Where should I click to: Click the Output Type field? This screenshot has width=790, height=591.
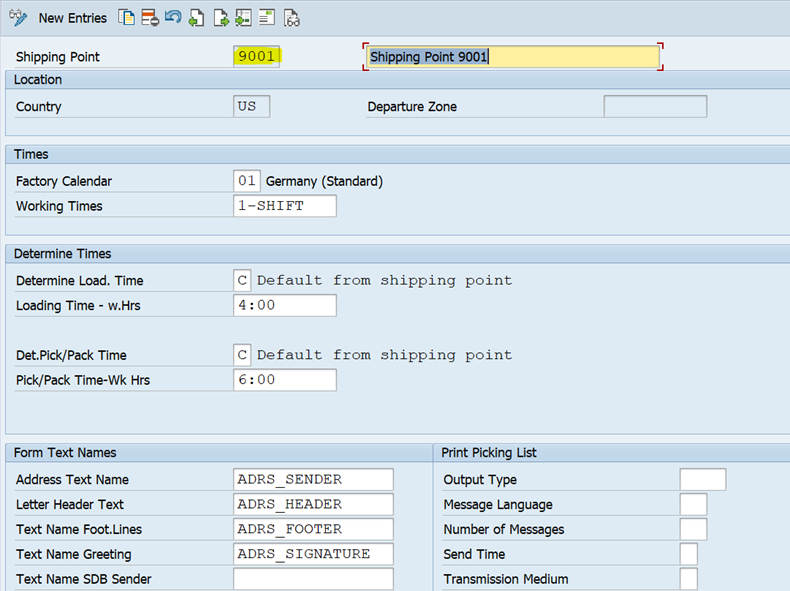tap(702, 480)
